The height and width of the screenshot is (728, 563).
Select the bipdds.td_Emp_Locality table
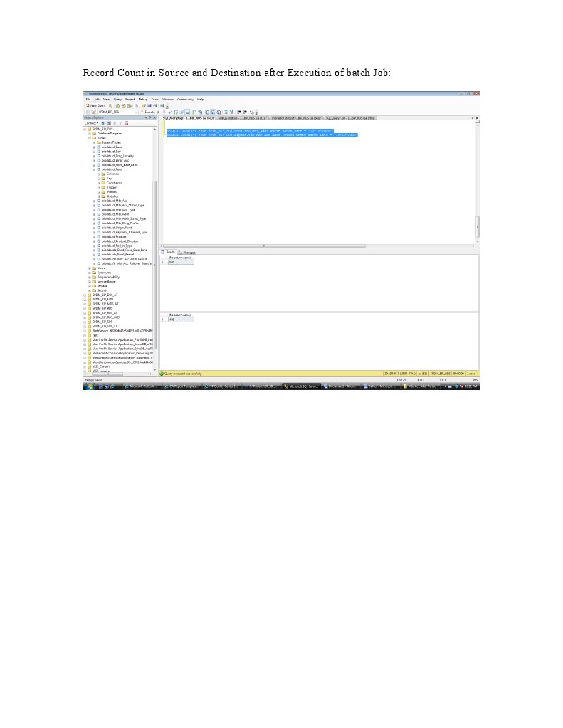click(117, 156)
